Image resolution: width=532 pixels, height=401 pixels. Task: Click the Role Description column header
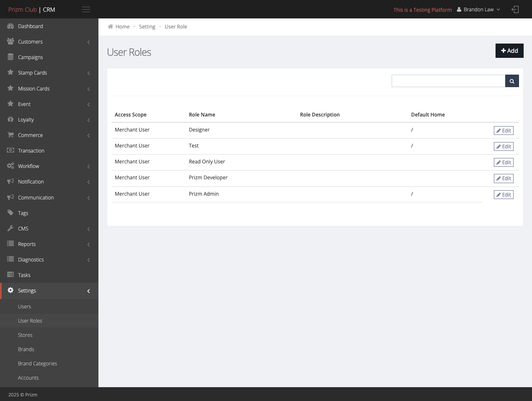[x=320, y=114]
